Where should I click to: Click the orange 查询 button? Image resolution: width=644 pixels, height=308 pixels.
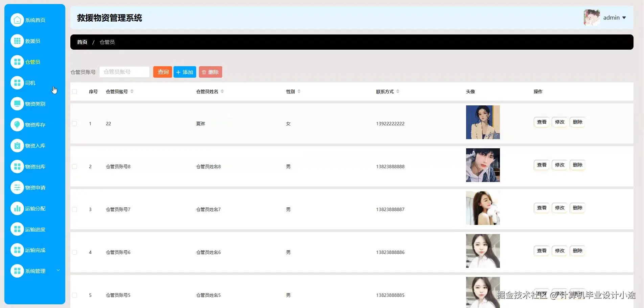(x=163, y=72)
